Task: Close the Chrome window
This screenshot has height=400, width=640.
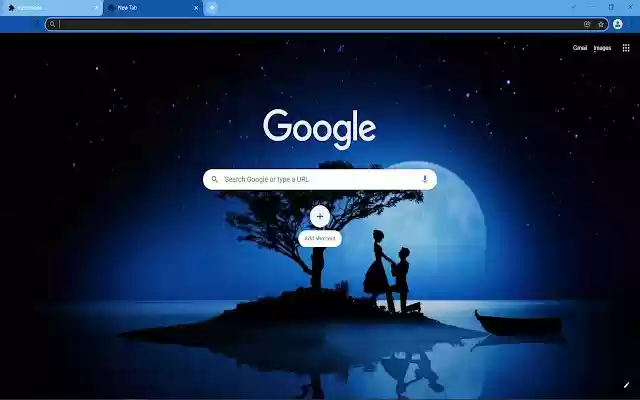Action: pos(630,7)
